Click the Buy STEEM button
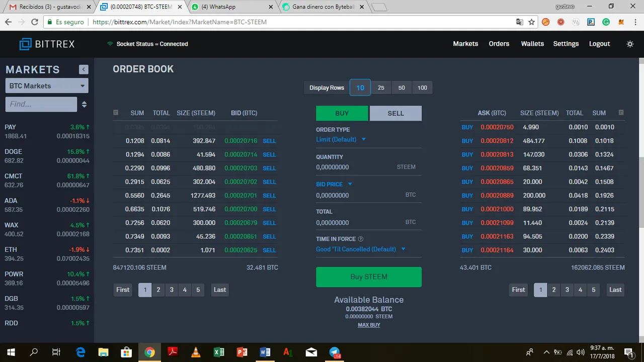 (369, 277)
